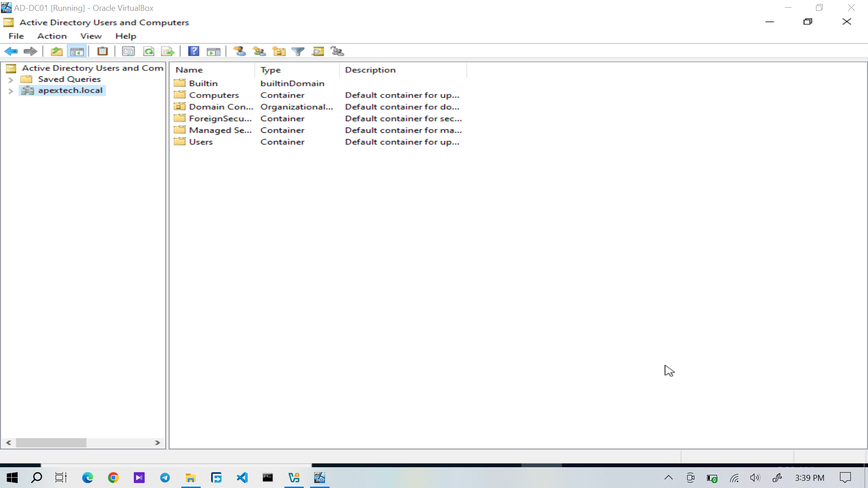Restore down the Active Directory window
Viewport: 868px width, 488px height.
(x=808, y=22)
